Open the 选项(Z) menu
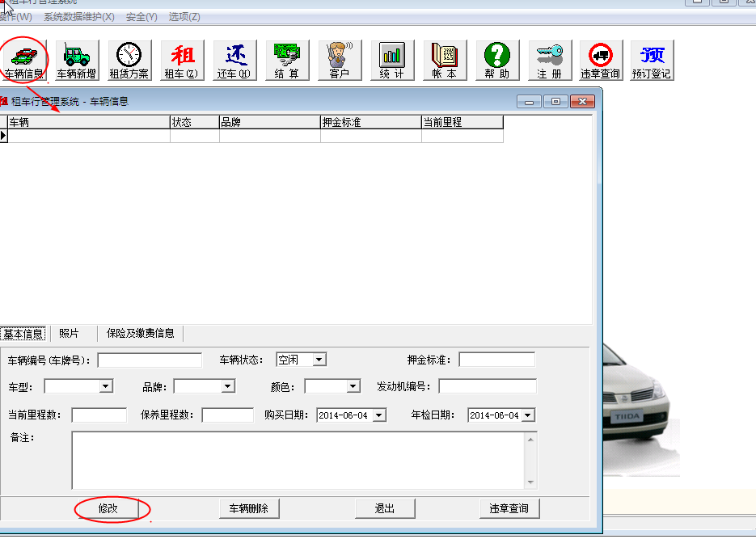This screenshot has height=539, width=756. (x=184, y=17)
